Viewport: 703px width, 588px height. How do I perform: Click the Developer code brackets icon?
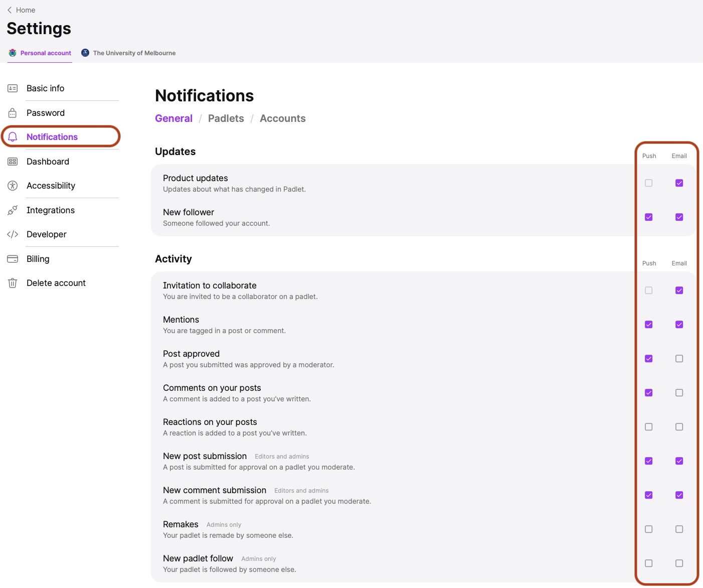tap(13, 234)
